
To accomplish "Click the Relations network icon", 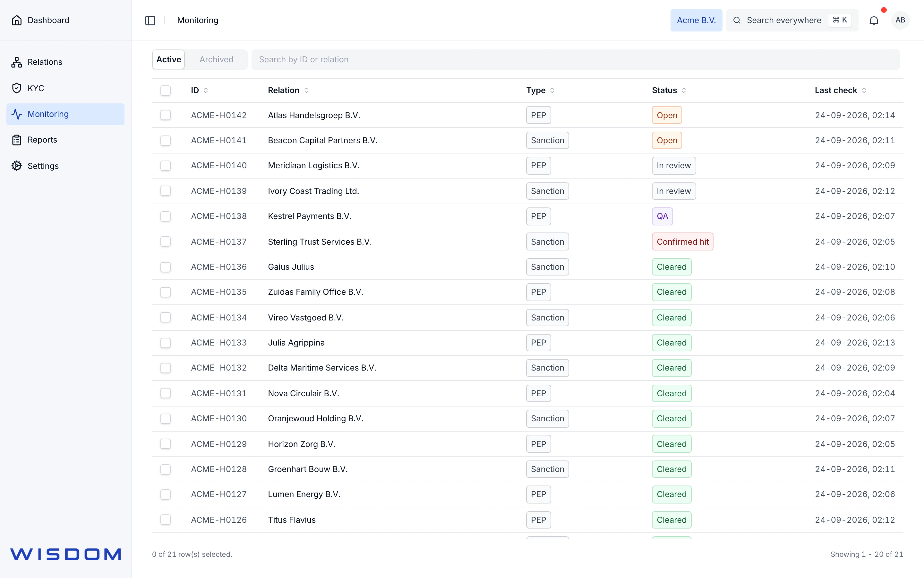I will 16,62.
